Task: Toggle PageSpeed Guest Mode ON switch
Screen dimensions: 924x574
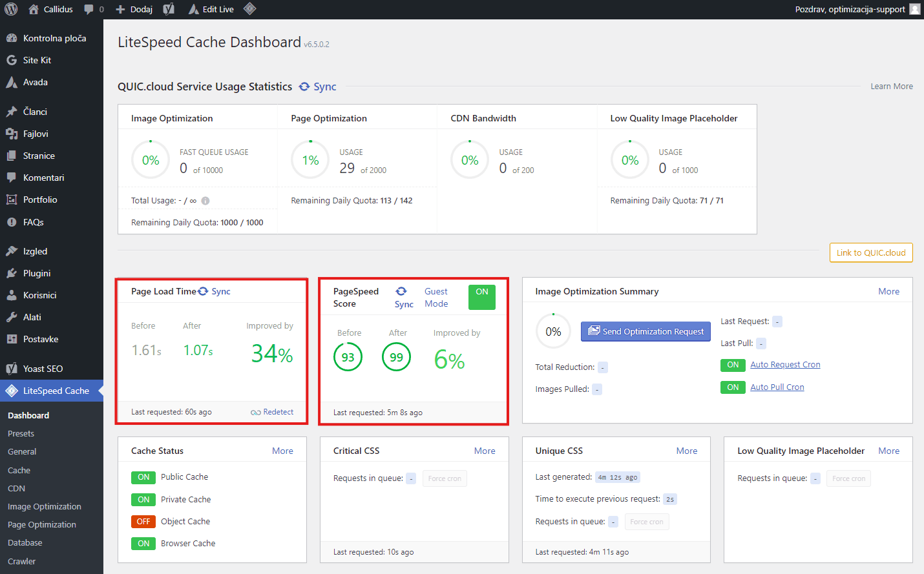Action: (x=481, y=297)
